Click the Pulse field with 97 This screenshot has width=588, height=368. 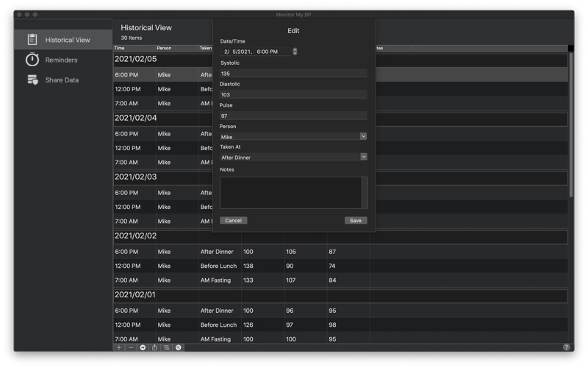point(293,116)
